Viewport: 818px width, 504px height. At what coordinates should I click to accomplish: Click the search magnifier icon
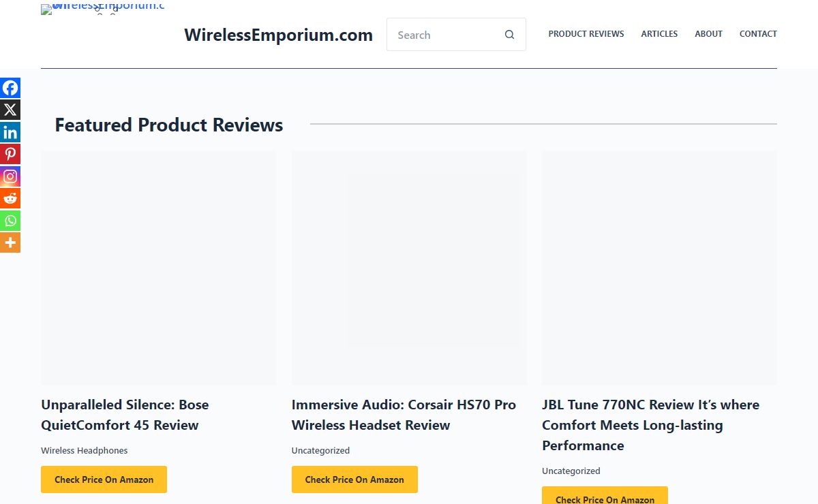coord(509,35)
